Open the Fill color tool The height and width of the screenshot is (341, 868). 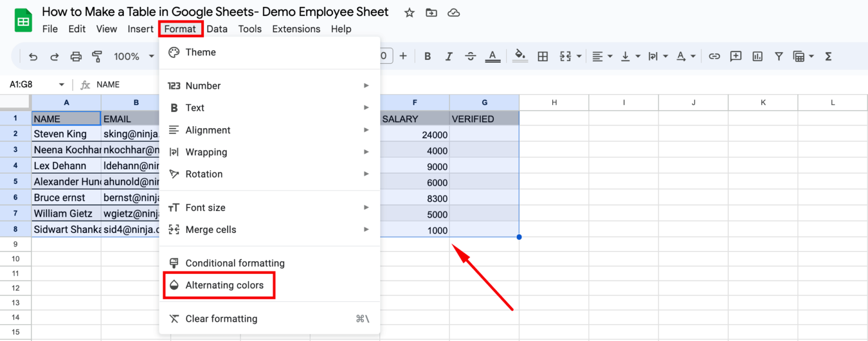[x=520, y=56]
